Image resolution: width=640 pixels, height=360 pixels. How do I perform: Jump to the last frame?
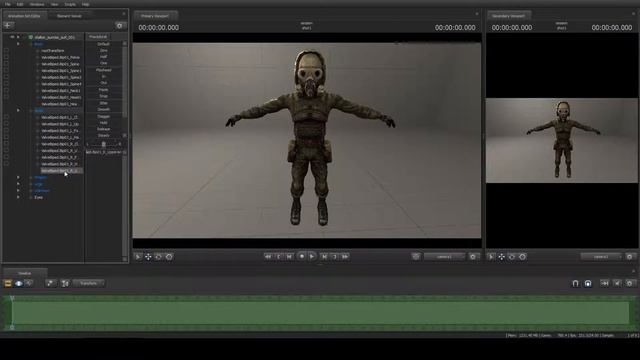click(x=345, y=257)
